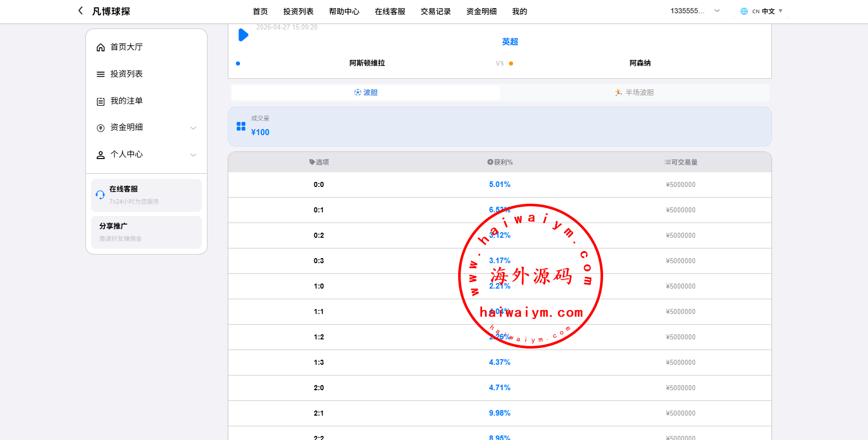This screenshot has width=868, height=440.
Task: Click the back arrow beside 凡博球探
Action: click(80, 11)
